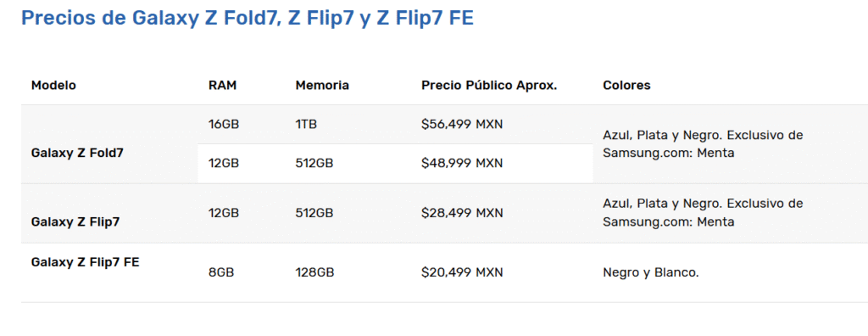This screenshot has height=336, width=868.
Task: Click the Memoria column header
Action: point(322,86)
